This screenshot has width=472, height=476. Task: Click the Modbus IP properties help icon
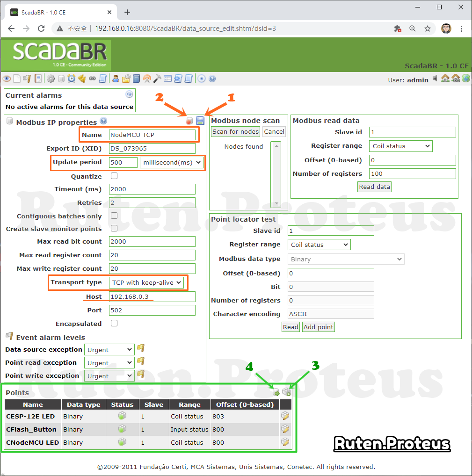[x=103, y=121]
